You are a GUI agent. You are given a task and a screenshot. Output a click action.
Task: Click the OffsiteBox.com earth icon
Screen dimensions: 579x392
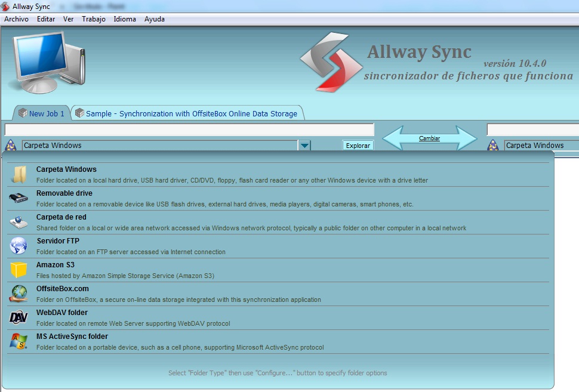[x=19, y=294]
